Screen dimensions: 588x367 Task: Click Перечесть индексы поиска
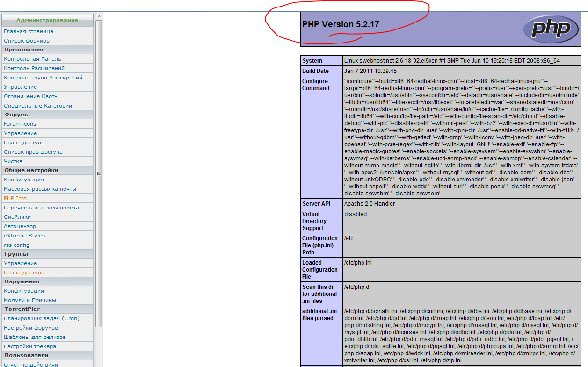[x=41, y=208]
